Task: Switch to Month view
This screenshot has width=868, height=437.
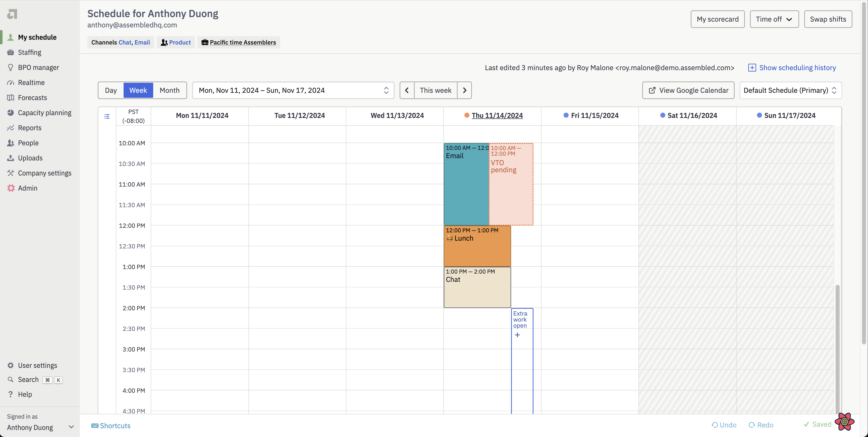Action: tap(170, 91)
